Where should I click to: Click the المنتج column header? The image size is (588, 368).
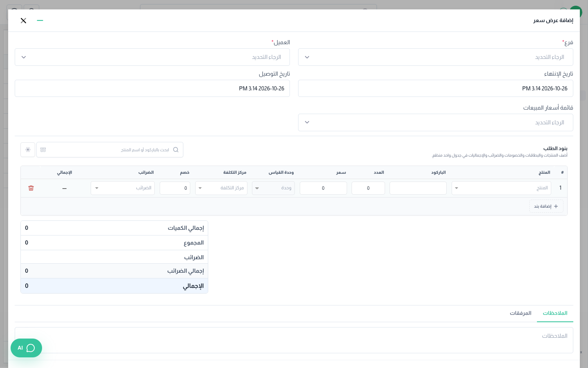tap(544, 173)
